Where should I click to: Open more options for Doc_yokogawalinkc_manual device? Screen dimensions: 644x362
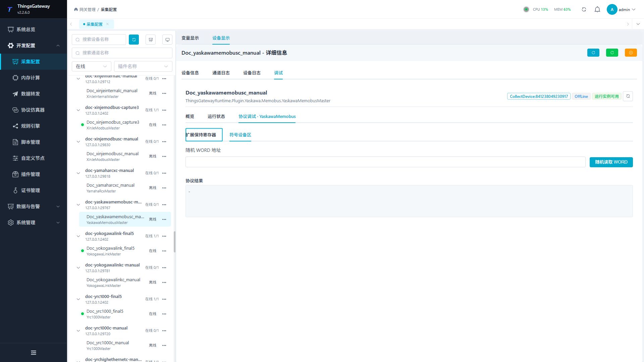(164, 282)
